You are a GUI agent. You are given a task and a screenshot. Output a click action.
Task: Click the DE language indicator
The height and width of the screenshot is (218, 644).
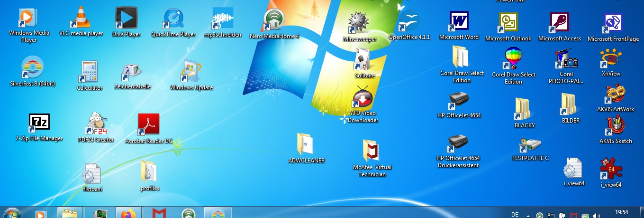coord(515,214)
